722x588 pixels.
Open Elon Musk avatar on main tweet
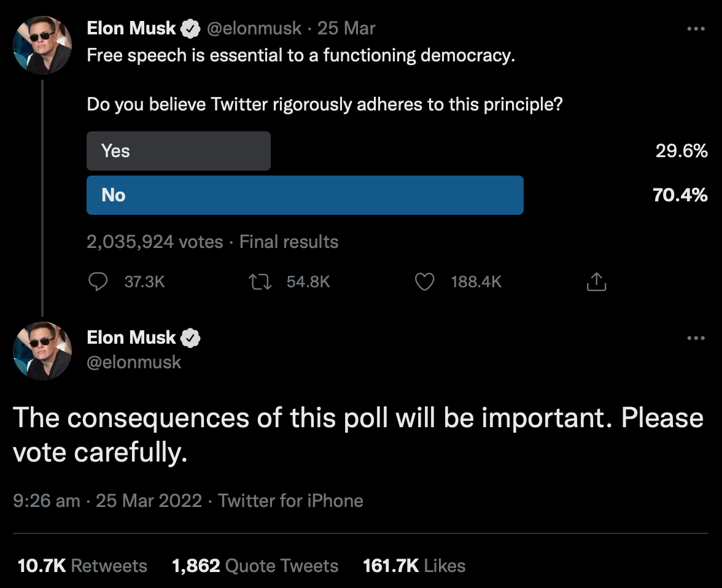click(x=42, y=351)
